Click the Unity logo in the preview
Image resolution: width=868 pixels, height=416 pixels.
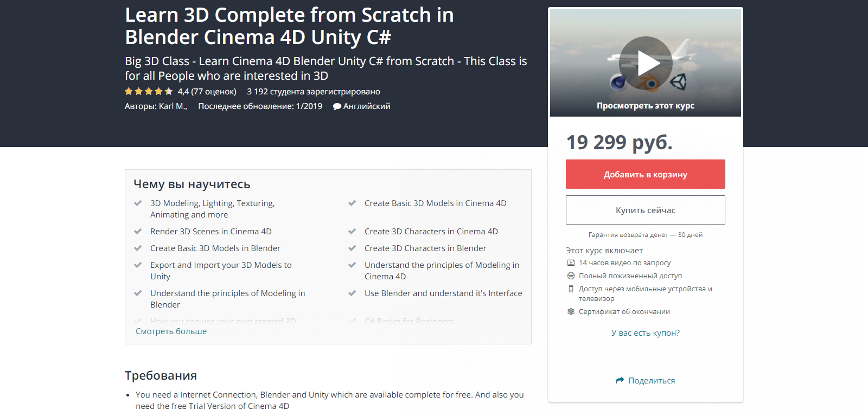(x=678, y=82)
